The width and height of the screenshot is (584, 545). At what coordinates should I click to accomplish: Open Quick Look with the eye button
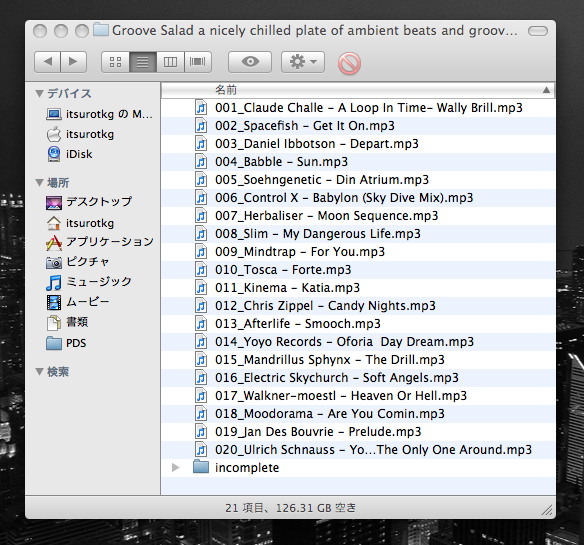(250, 61)
